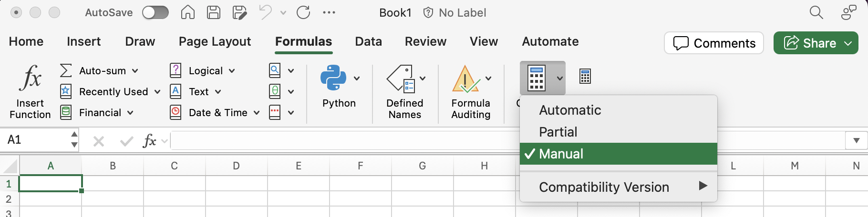Click the Redo circular arrow icon
This screenshot has height=217, width=868.
303,12
